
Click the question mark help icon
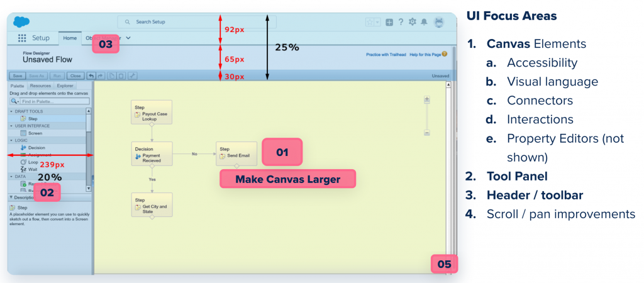click(401, 22)
